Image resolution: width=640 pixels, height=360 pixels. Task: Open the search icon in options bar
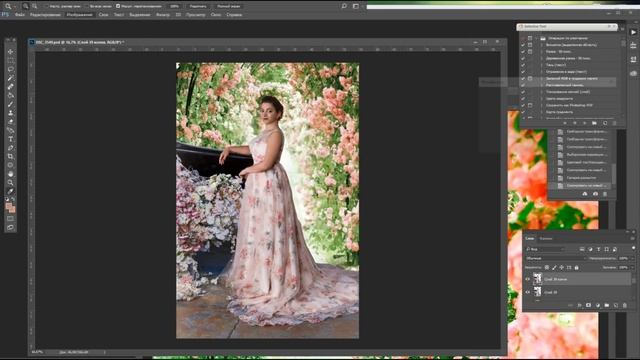tap(344, 6)
